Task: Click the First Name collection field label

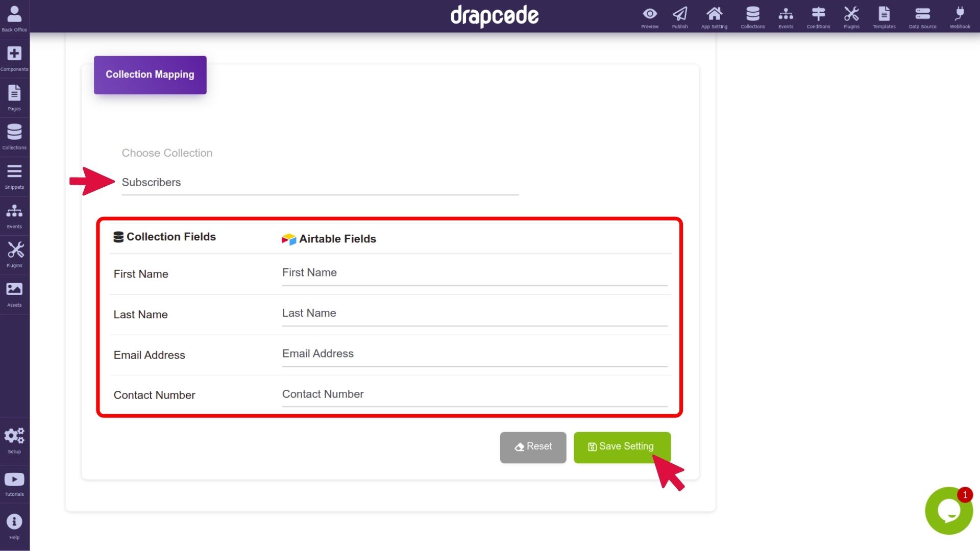Action: 141,274
